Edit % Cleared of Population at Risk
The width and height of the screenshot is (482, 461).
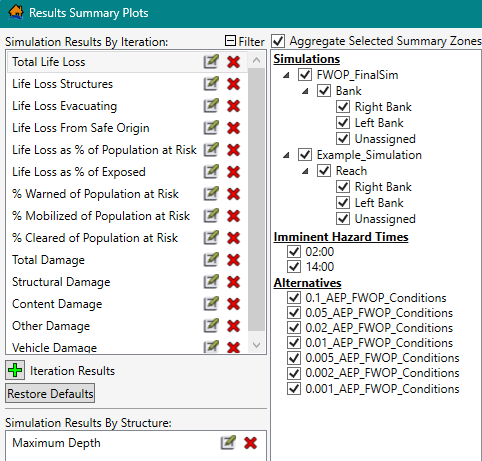coord(211,238)
